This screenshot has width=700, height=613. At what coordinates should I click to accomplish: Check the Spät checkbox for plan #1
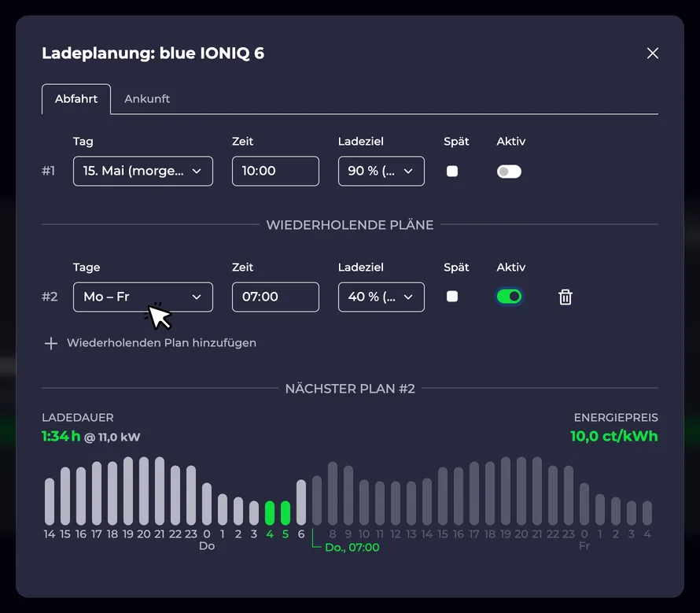pyautogui.click(x=452, y=171)
